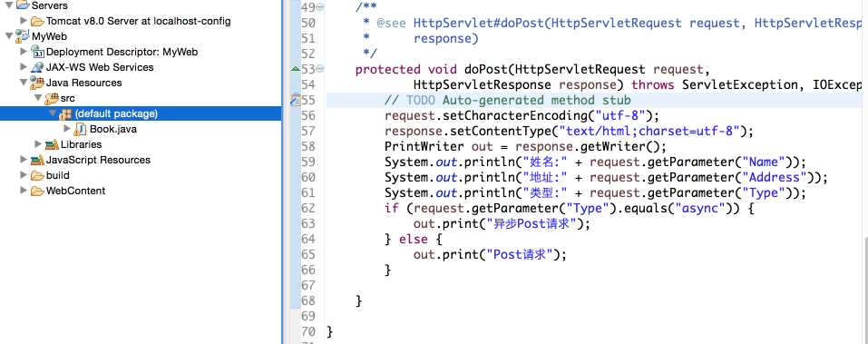Select the build folder label

(57, 175)
